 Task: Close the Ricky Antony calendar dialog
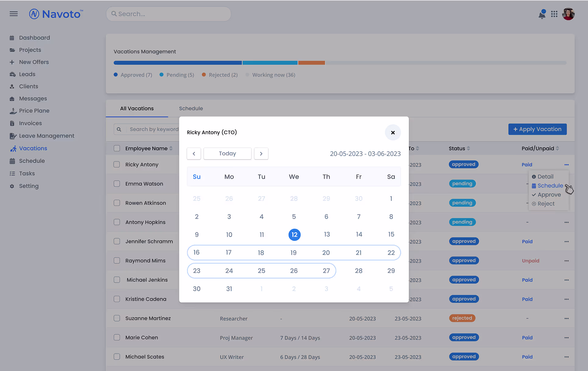click(393, 132)
